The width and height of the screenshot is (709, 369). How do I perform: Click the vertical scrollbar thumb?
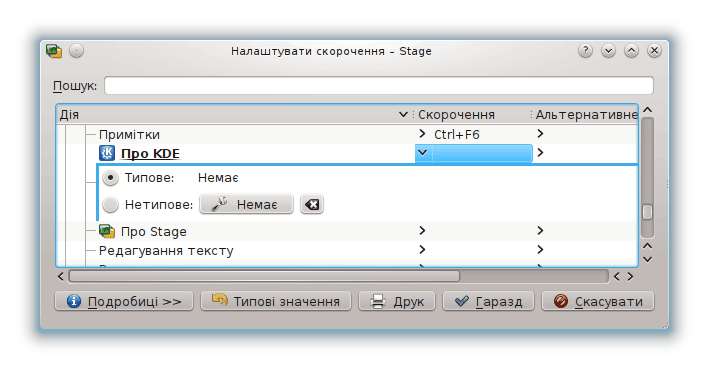tap(648, 212)
